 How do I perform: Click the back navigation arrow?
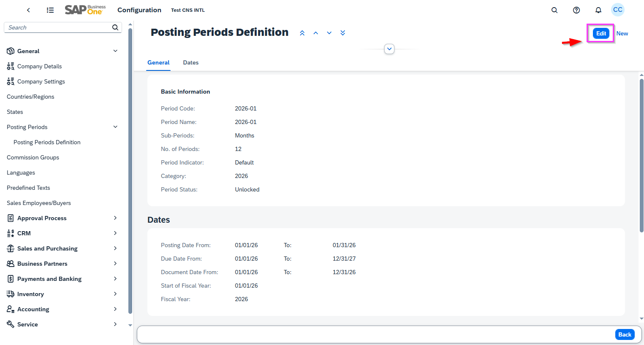click(28, 10)
